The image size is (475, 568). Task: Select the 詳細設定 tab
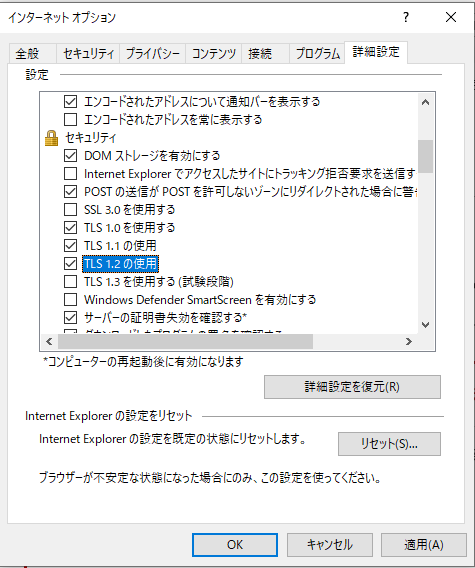376,52
